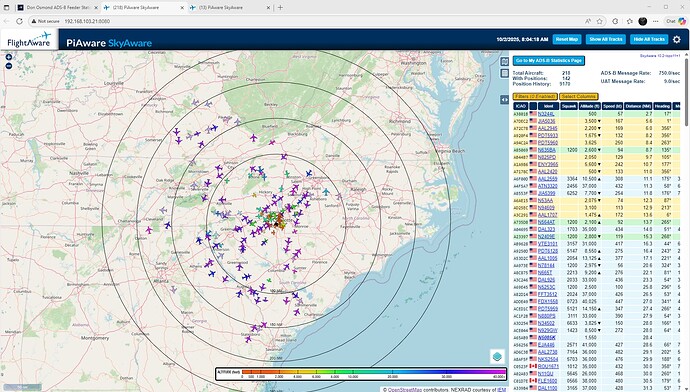Click the table view icon beside the map
The height and width of the screenshot is (392, 690).
(505, 73)
